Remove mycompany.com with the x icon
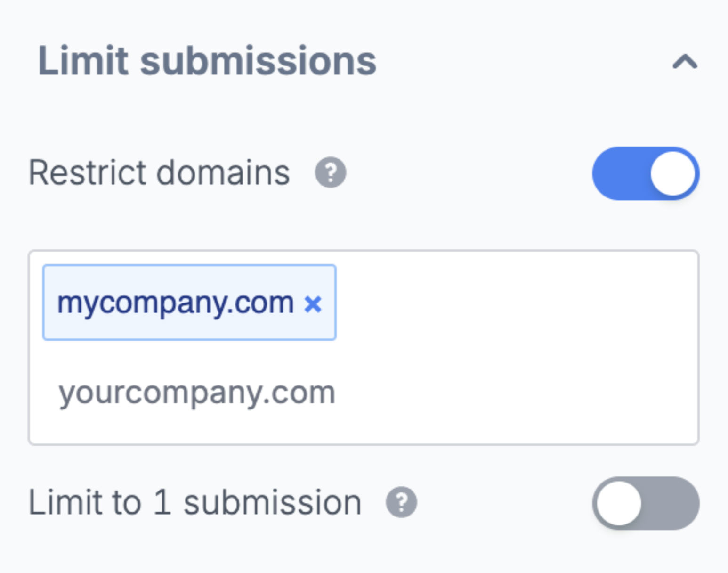 pyautogui.click(x=313, y=304)
